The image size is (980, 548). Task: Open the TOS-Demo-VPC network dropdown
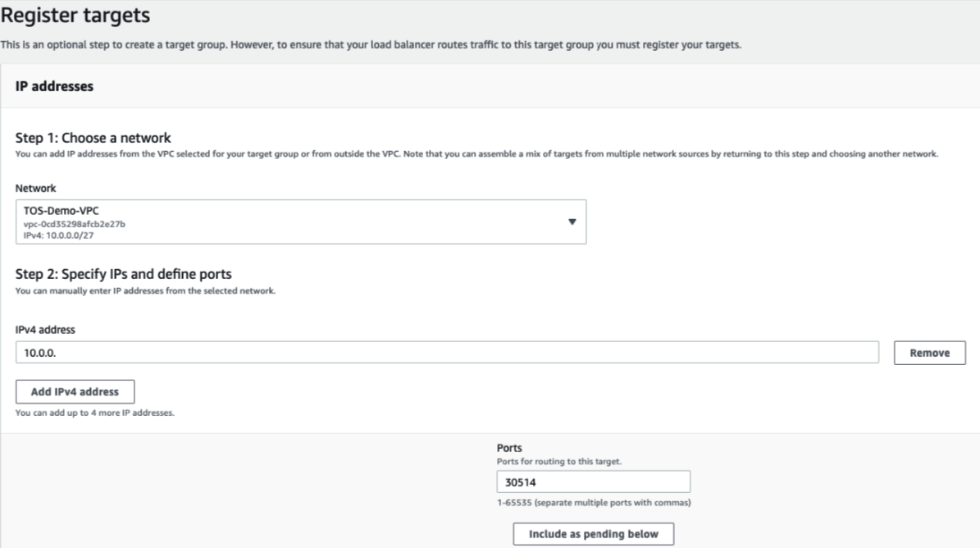[301, 221]
